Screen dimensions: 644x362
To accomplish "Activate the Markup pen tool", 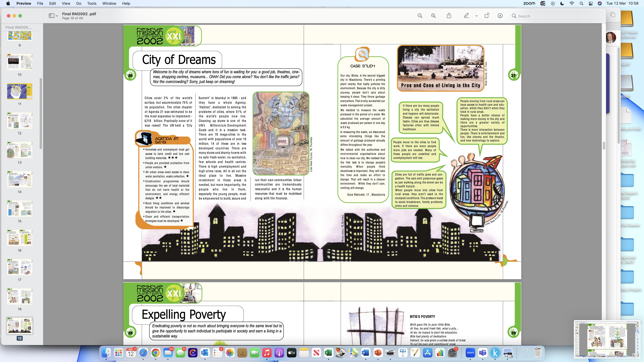I will point(466,16).
